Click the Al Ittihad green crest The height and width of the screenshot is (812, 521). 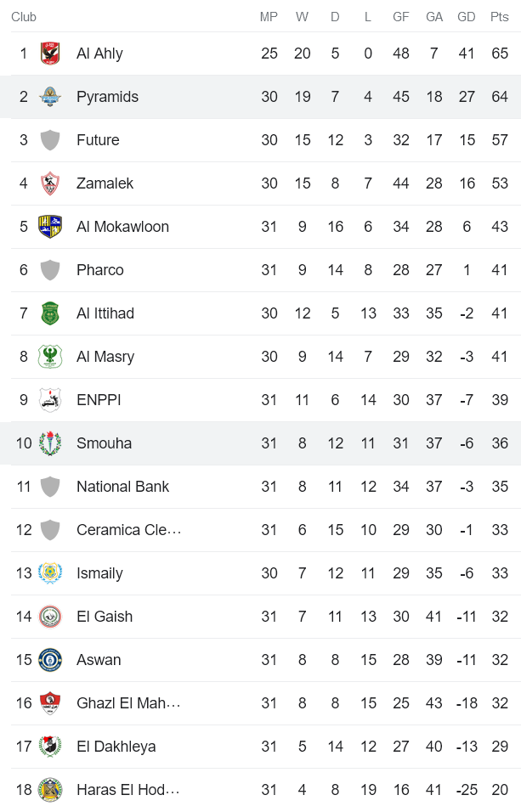[50, 313]
